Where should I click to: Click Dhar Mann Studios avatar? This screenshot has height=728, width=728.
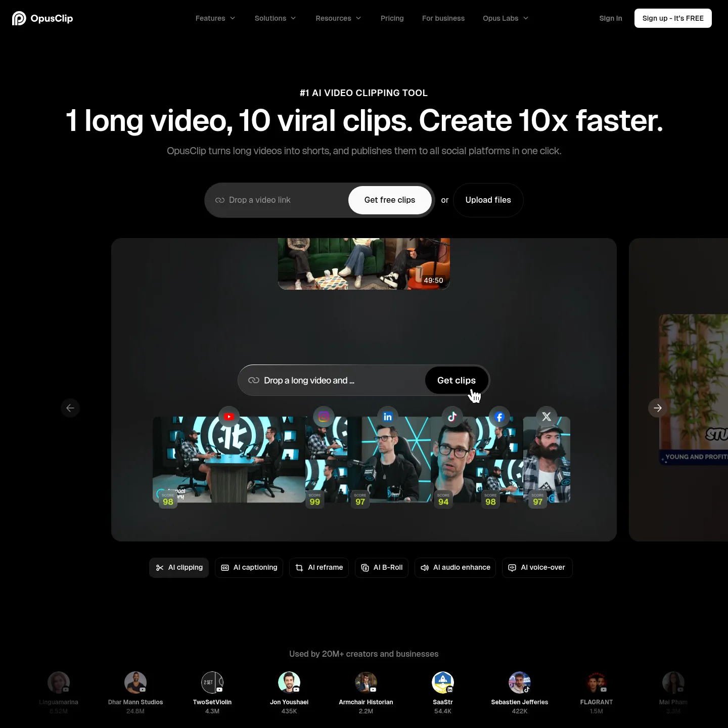pos(135,682)
